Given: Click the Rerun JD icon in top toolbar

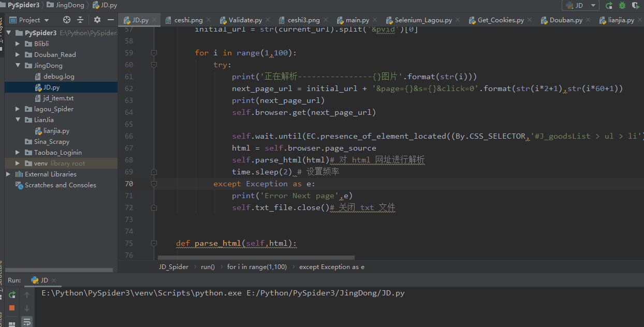Looking at the screenshot, I should click(609, 5).
